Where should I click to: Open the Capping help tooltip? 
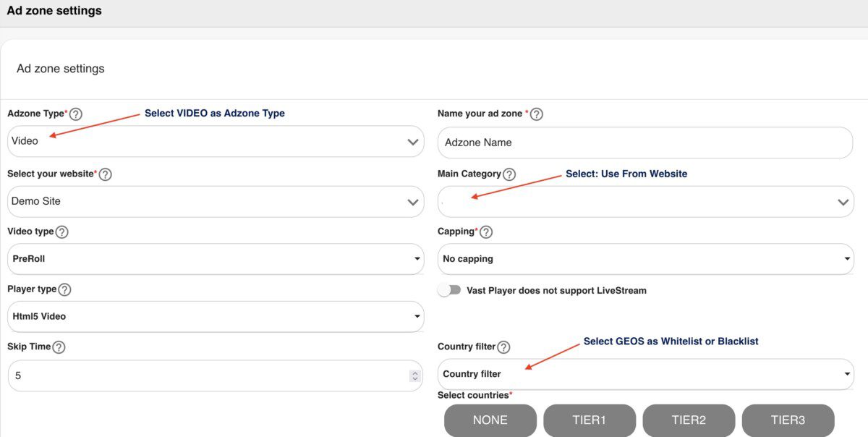point(486,232)
